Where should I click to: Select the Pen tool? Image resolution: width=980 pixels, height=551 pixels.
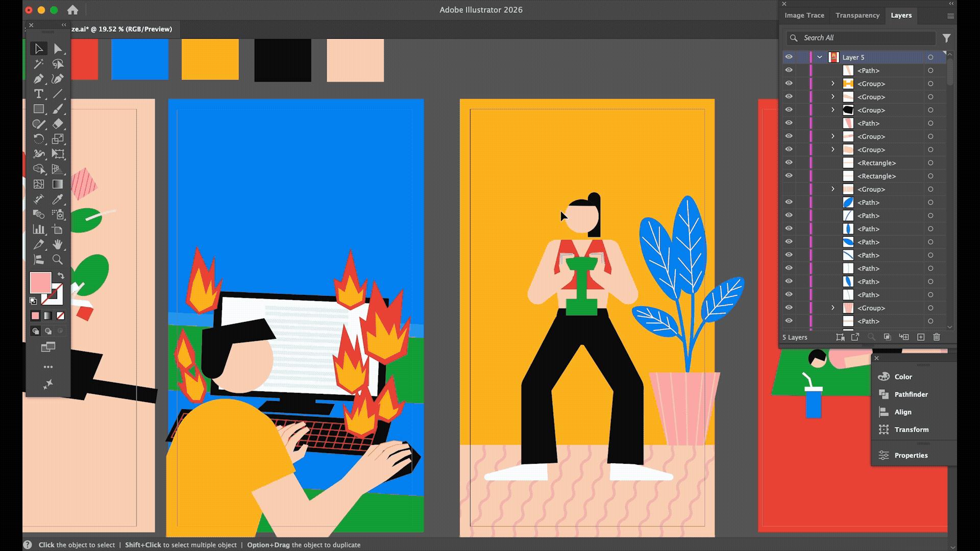pyautogui.click(x=38, y=79)
